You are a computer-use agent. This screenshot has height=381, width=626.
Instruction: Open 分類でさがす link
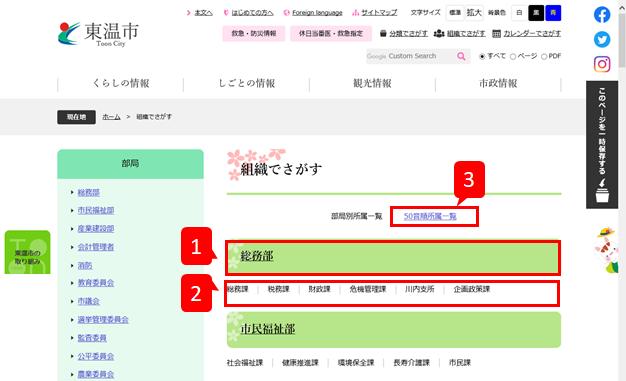408,34
